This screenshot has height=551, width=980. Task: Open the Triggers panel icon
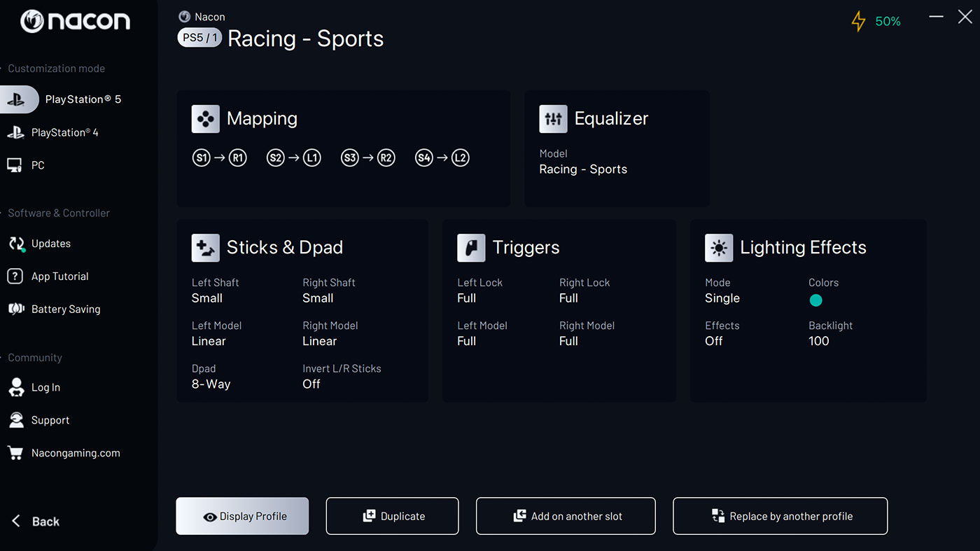click(471, 248)
